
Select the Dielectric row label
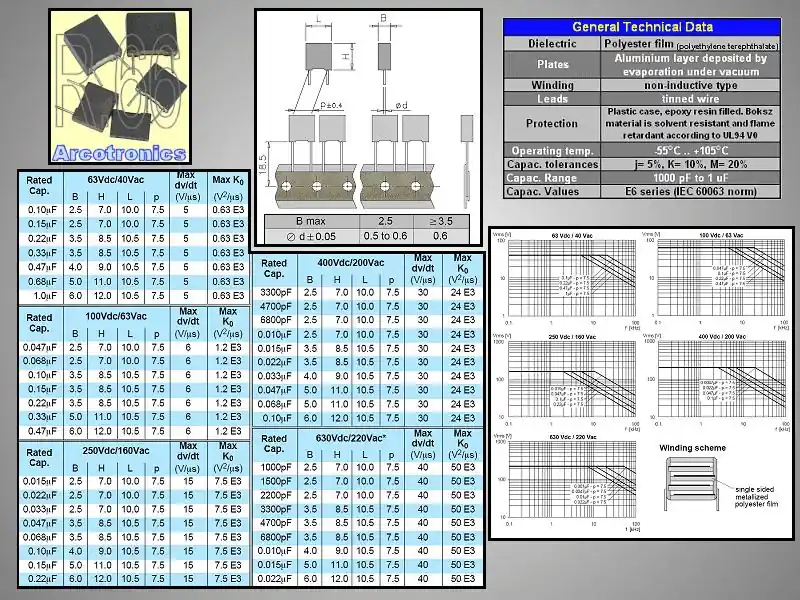point(553,43)
